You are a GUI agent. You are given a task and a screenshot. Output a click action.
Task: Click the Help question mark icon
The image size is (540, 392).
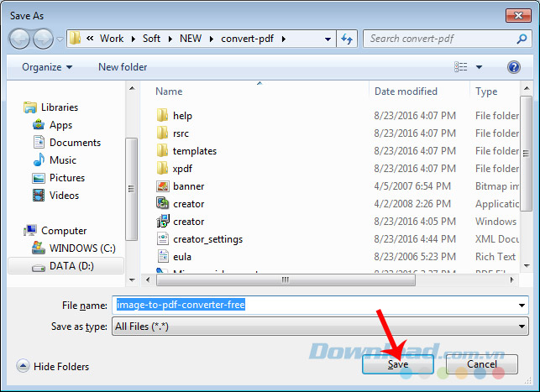tap(513, 67)
